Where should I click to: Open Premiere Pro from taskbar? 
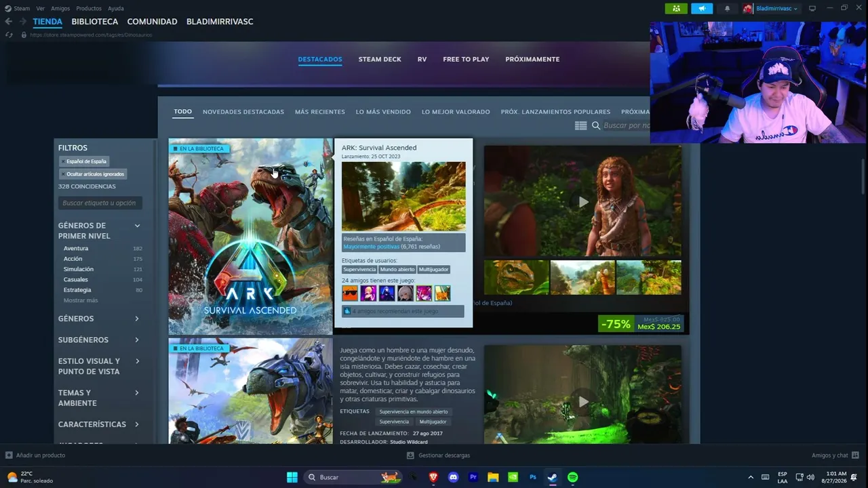point(473,477)
